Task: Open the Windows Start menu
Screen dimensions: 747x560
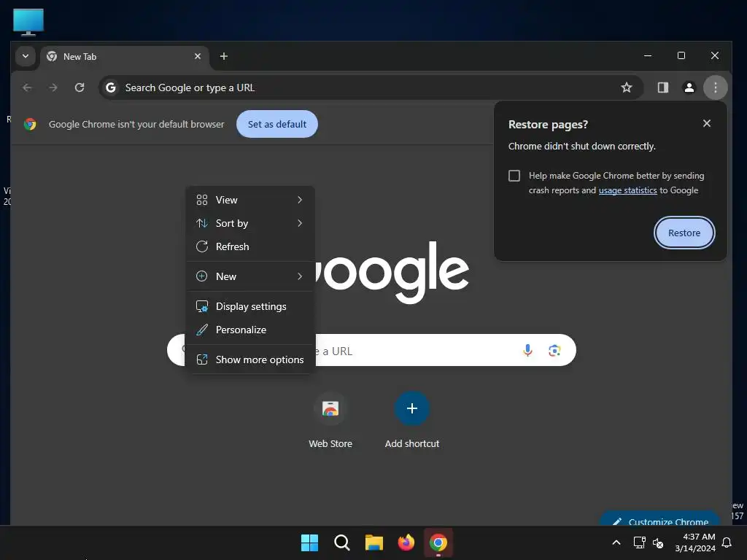Action: pos(309,542)
